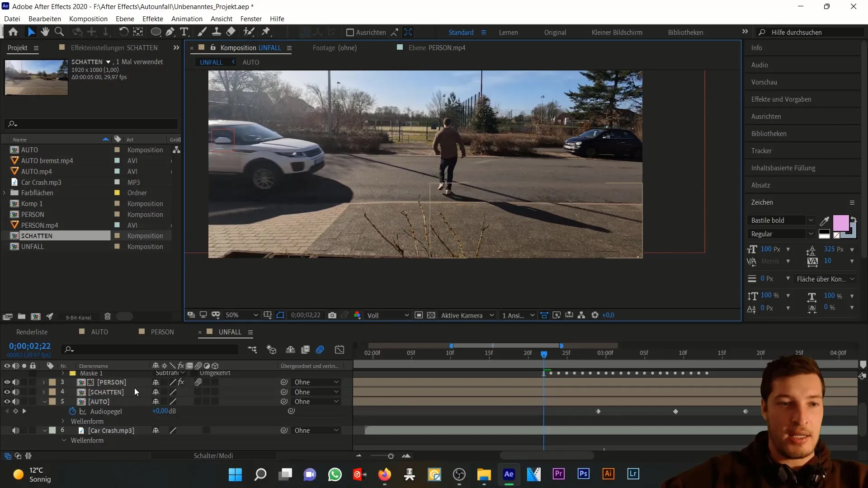The height and width of the screenshot is (488, 868).
Task: Expand Wellenform under Car Crash layer
Action: click(x=64, y=441)
